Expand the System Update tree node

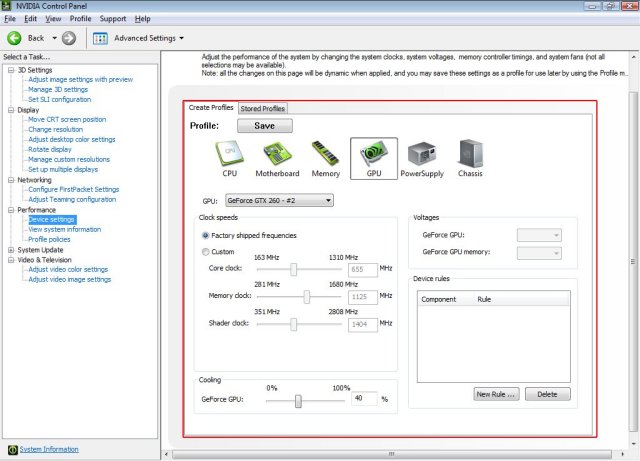[11, 249]
